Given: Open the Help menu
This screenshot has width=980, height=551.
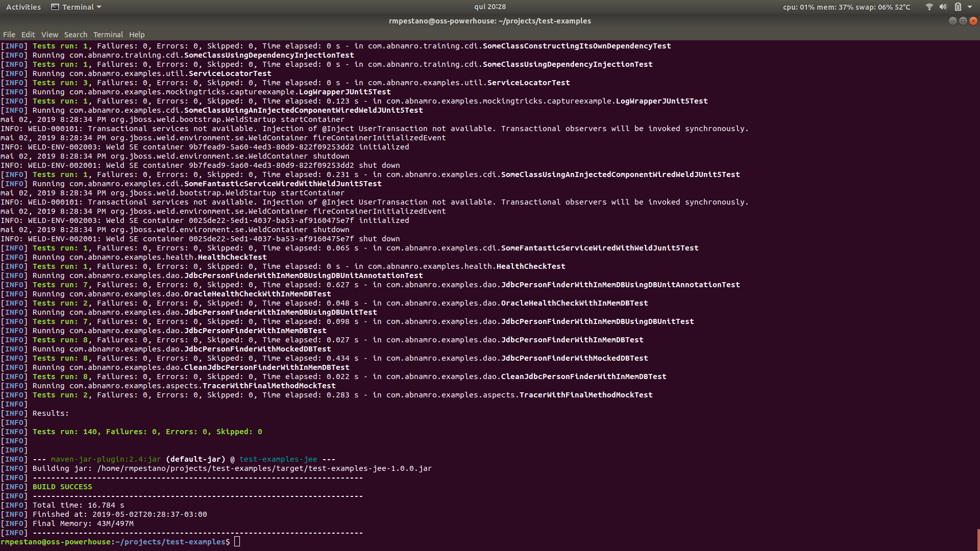Looking at the screenshot, I should [x=136, y=34].
